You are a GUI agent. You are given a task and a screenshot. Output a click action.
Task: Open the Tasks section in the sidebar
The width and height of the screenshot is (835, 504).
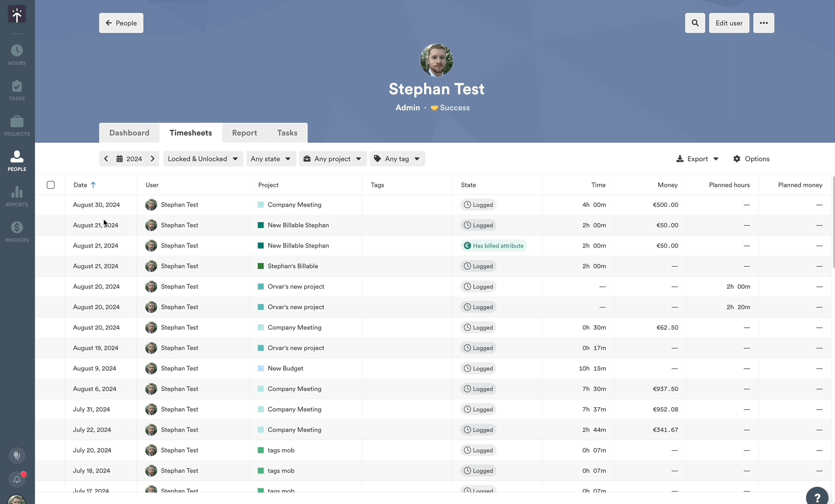click(16, 88)
